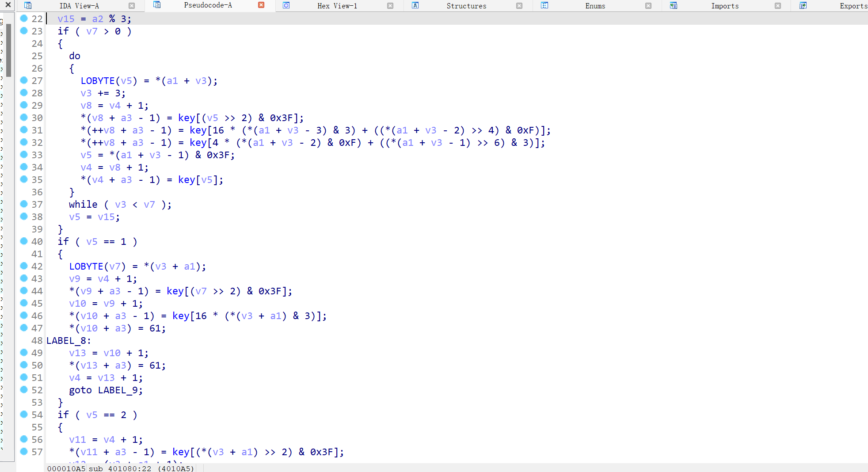The height and width of the screenshot is (472, 868).
Task: Click the 'while' keyword on line 37
Action: (x=83, y=205)
